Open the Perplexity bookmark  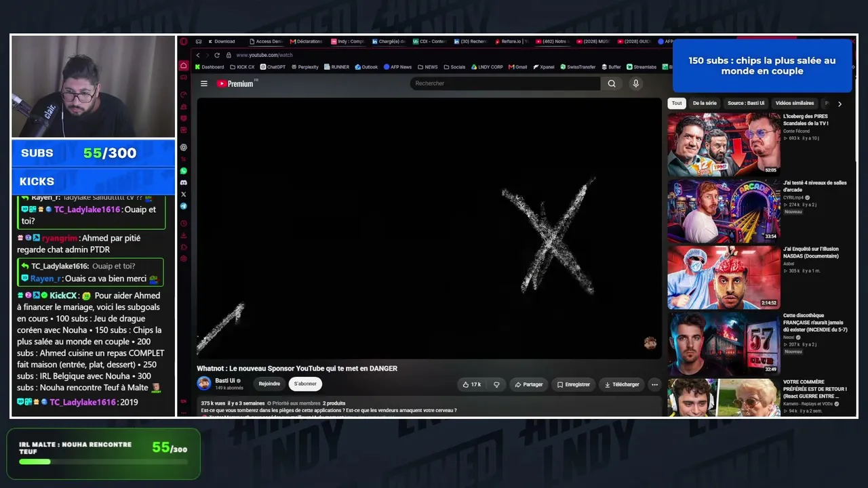tap(305, 67)
